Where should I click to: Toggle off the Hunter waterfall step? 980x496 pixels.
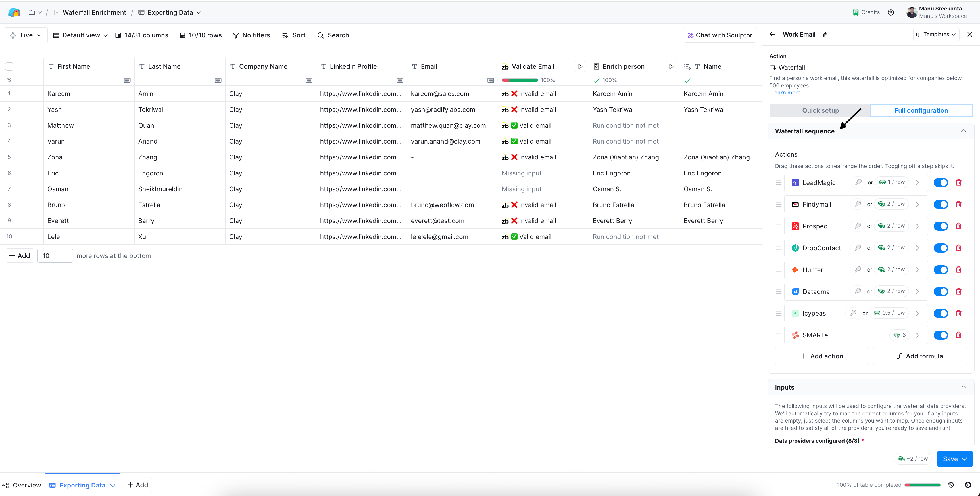tap(941, 270)
